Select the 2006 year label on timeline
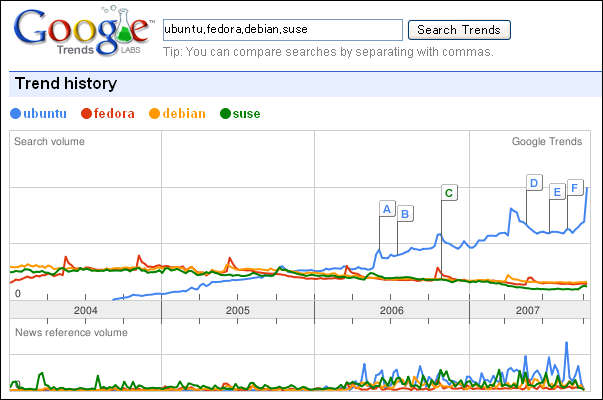Image resolution: width=603 pixels, height=400 pixels. pos(391,310)
